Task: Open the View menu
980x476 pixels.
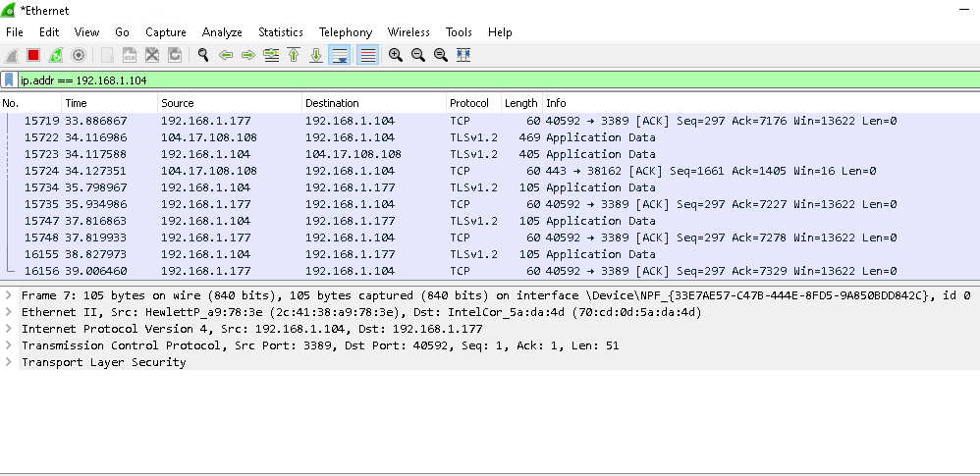Action: pyautogui.click(x=86, y=32)
